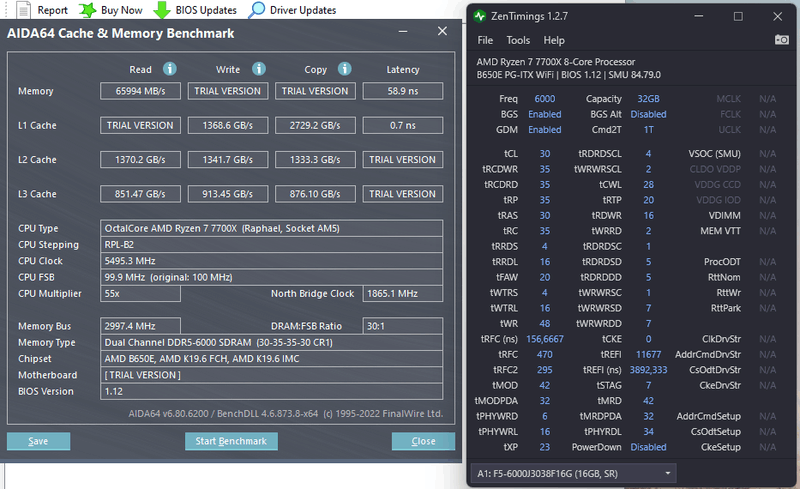Click the Report toolbar icon in AIDA64

point(23,9)
